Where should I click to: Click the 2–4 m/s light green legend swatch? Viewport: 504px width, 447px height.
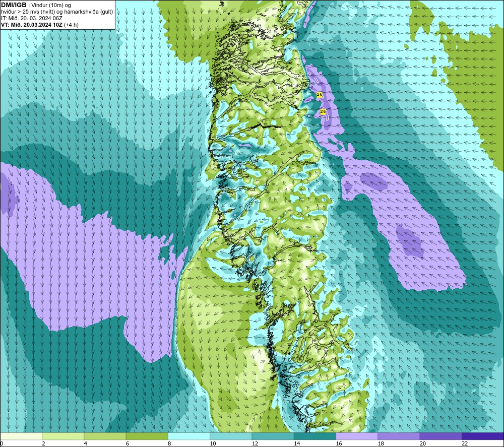coord(63,436)
